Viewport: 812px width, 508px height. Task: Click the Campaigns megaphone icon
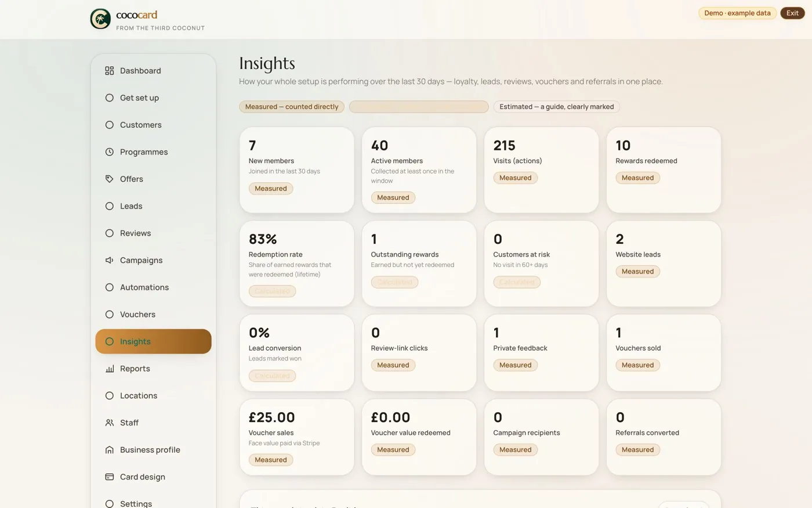pyautogui.click(x=109, y=260)
